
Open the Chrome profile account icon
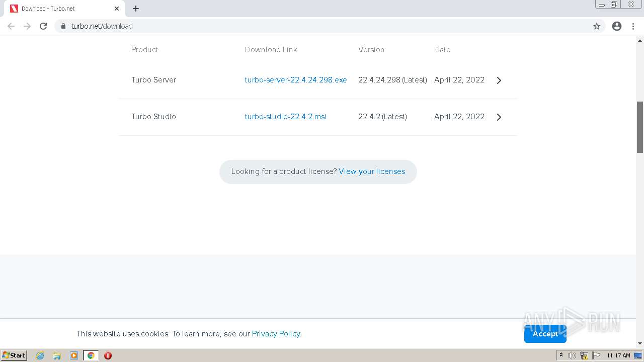tap(617, 26)
